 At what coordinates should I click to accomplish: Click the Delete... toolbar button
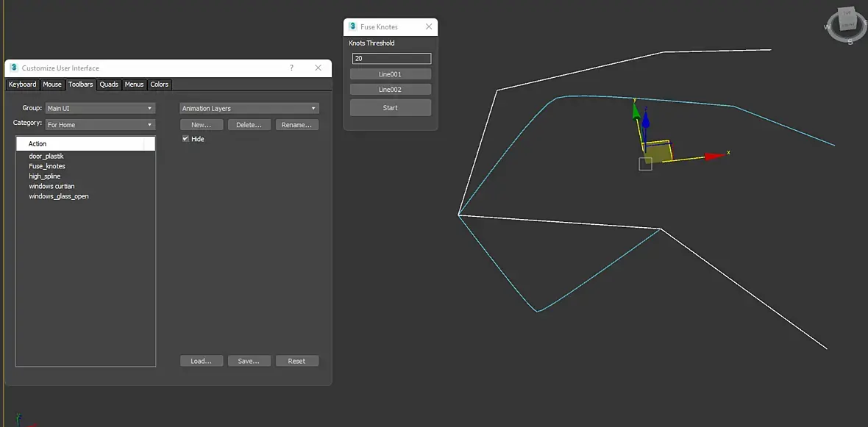[249, 124]
